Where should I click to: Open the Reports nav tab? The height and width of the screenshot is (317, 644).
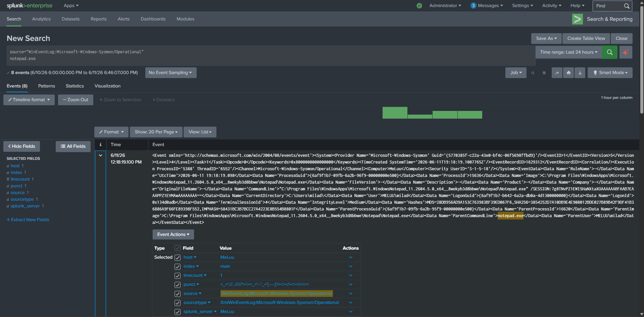[99, 19]
